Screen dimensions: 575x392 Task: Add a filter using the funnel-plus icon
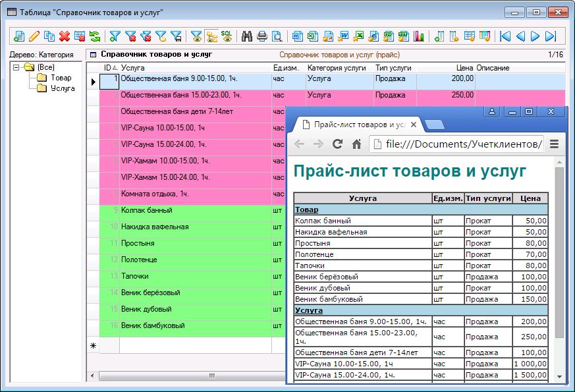[x=115, y=36]
